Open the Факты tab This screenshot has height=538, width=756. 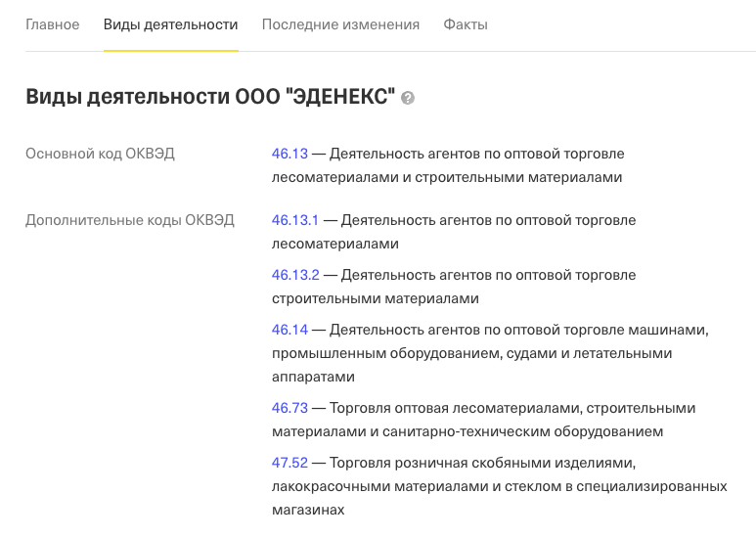(466, 24)
